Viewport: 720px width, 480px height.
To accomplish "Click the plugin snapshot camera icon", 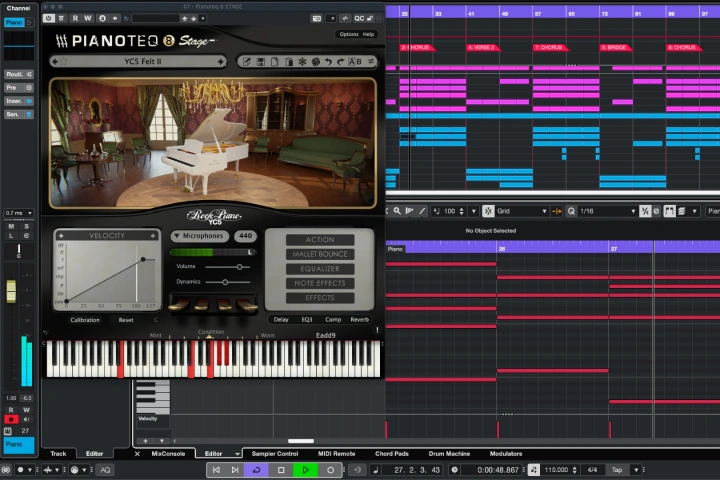I will pyautogui.click(x=317, y=18).
